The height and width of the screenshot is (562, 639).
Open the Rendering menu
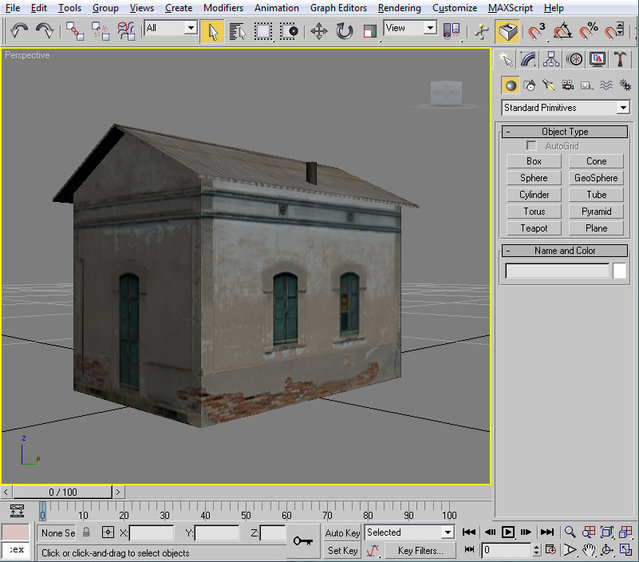[x=399, y=8]
